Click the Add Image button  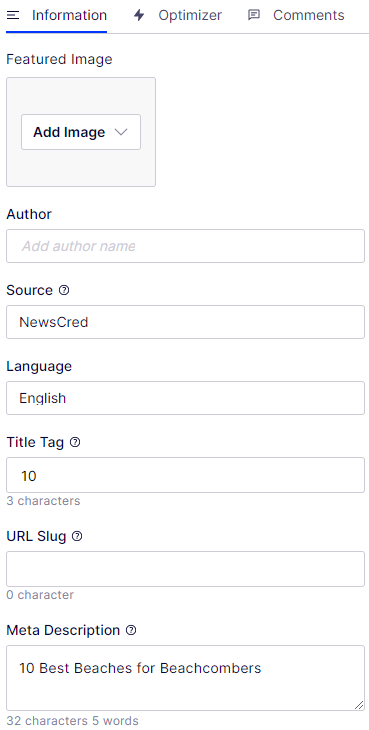[x=81, y=132]
